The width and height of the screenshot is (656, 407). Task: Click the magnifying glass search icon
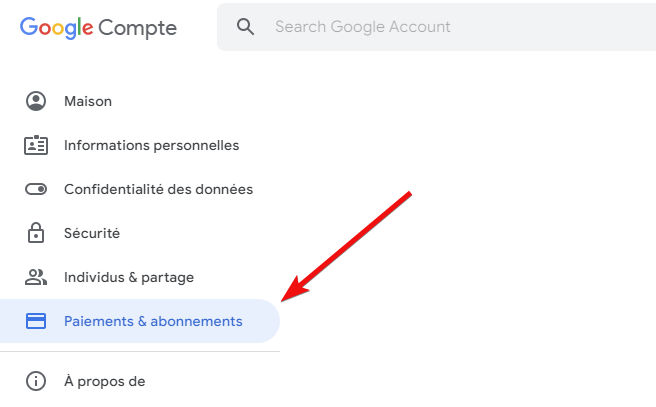[245, 27]
